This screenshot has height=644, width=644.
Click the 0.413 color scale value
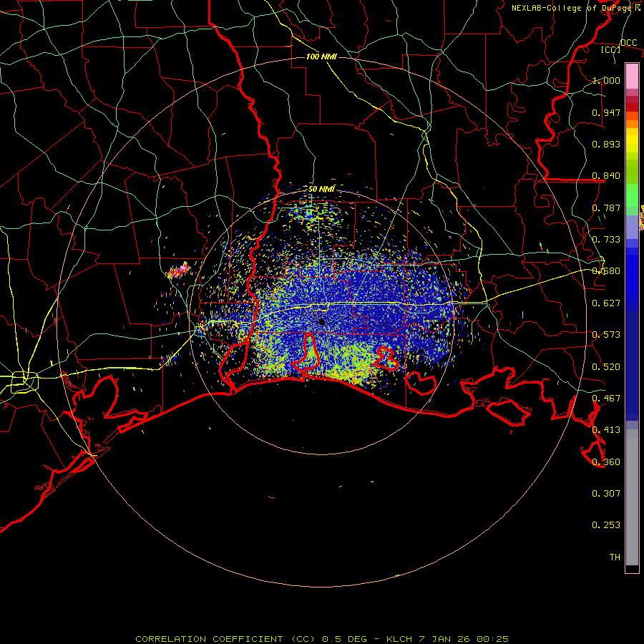pos(606,430)
